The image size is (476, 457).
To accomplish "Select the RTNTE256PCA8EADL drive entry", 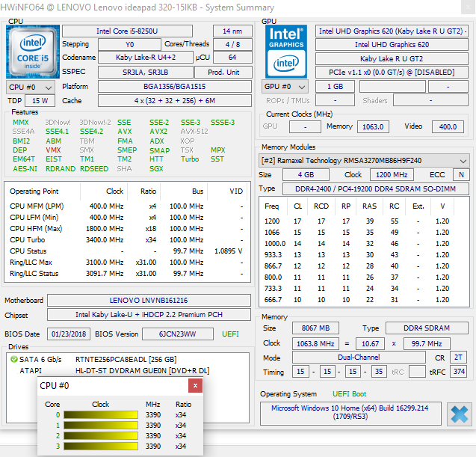I will point(126,360).
